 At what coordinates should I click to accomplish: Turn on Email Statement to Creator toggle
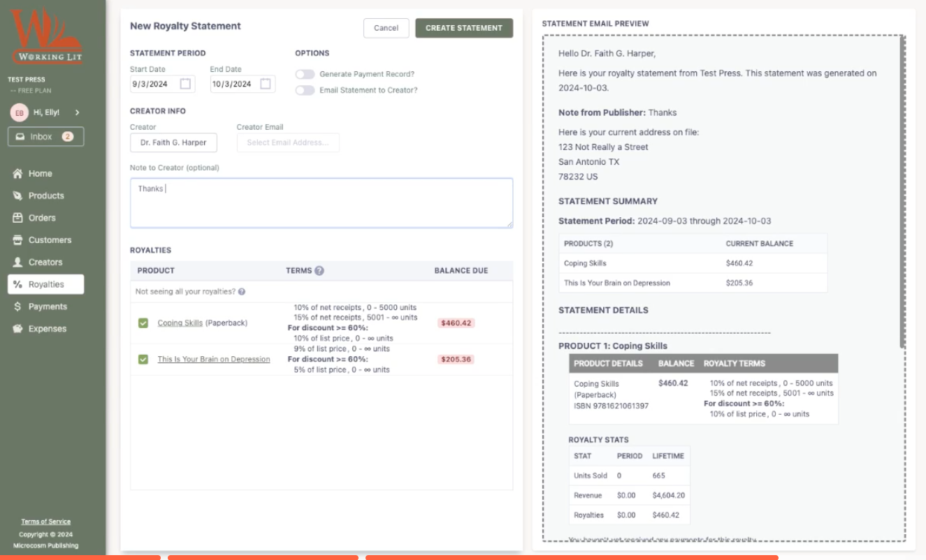(x=305, y=90)
